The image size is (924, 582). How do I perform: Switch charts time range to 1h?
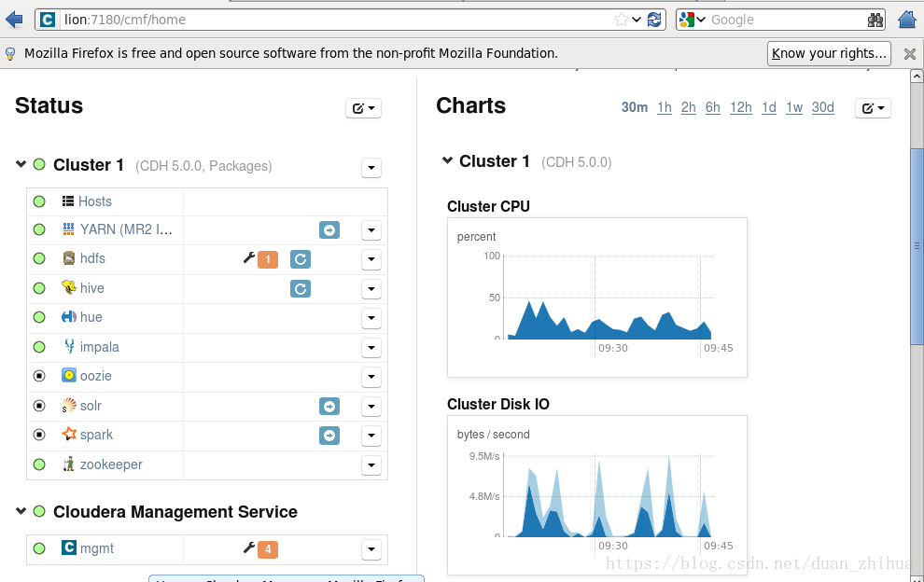pyautogui.click(x=665, y=107)
